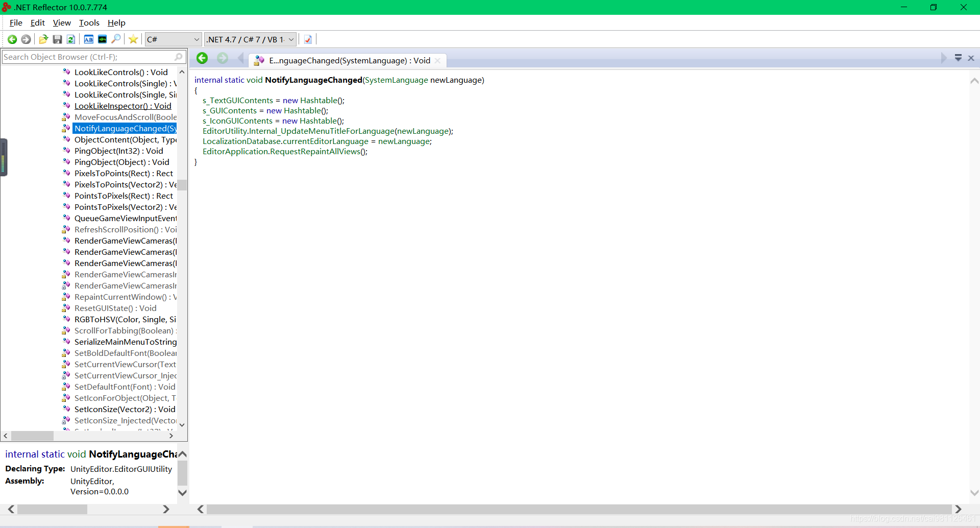Image resolution: width=980 pixels, height=528 pixels.
Task: Close the NotifyLanguageChanged tab
Action: (x=437, y=60)
